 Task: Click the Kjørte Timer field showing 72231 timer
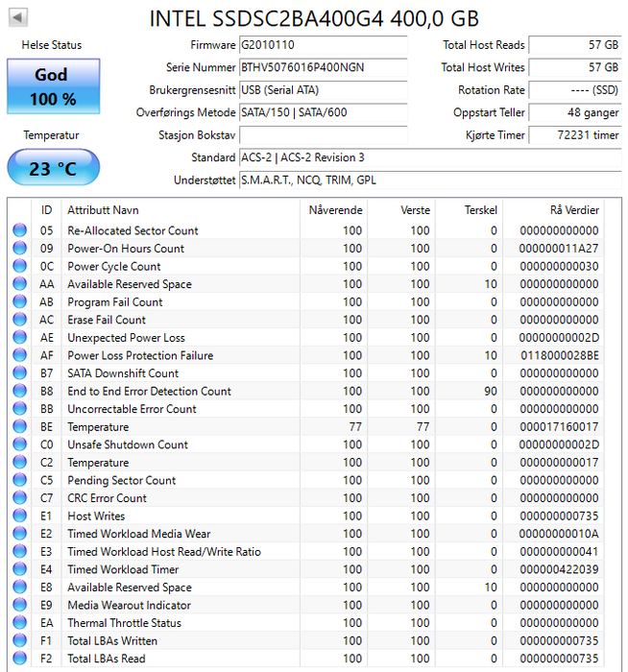point(574,135)
